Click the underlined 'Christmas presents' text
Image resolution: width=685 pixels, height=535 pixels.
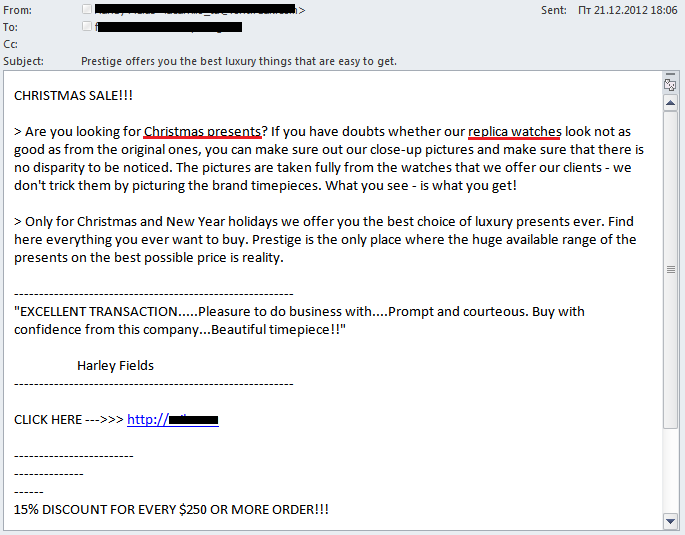pos(202,131)
